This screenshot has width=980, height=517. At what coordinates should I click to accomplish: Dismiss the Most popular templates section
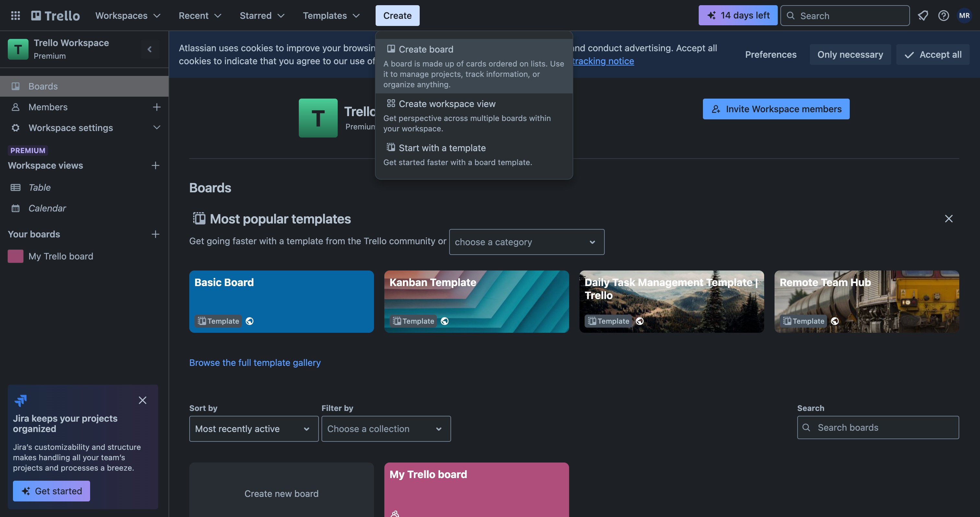(x=949, y=219)
